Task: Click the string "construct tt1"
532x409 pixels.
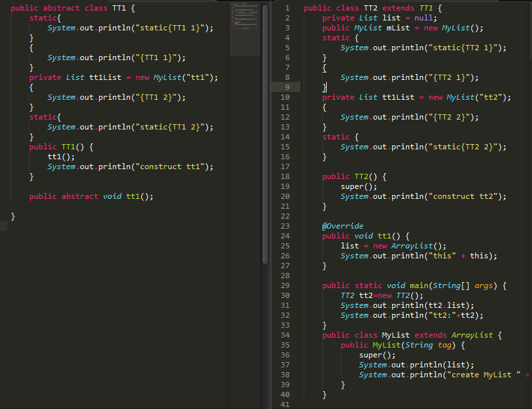Action: coord(170,167)
